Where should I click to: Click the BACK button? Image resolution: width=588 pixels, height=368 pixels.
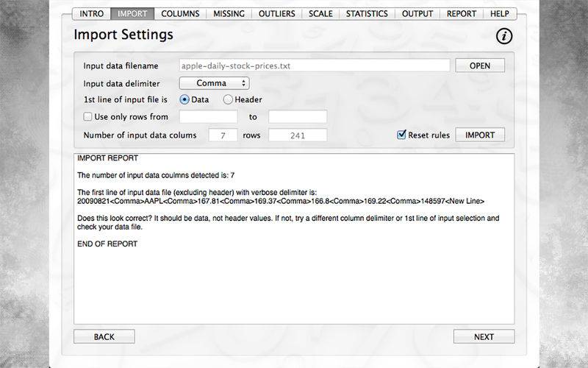(x=104, y=337)
